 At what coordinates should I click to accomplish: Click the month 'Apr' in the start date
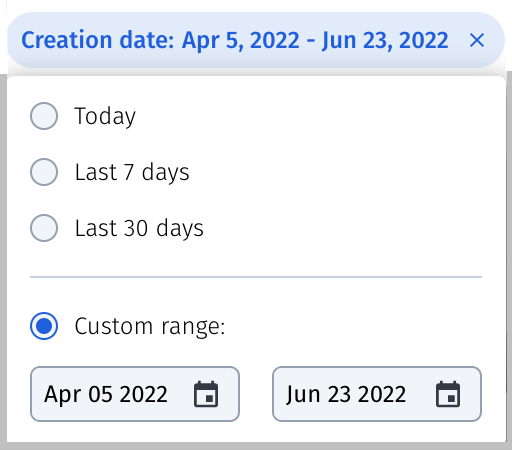tap(62, 395)
